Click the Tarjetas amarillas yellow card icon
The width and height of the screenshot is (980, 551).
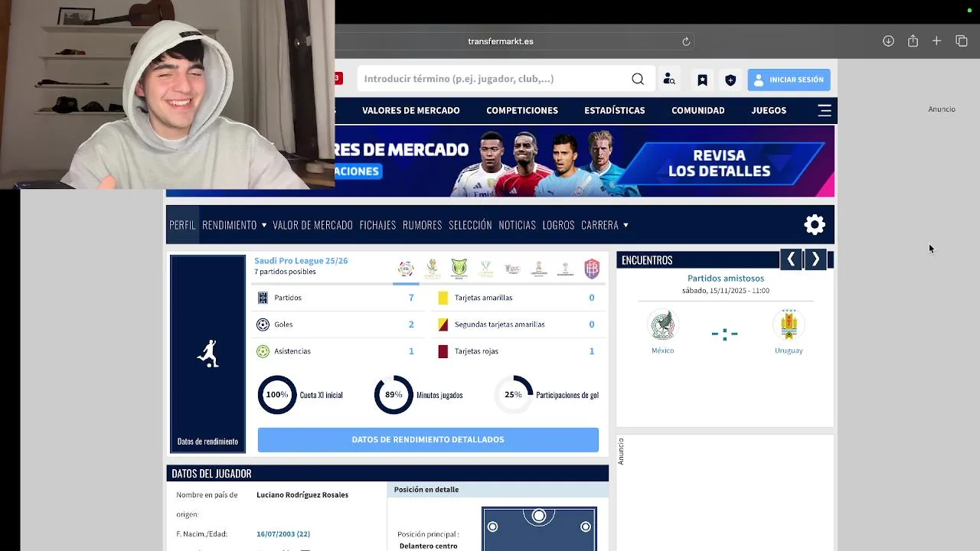tap(443, 298)
